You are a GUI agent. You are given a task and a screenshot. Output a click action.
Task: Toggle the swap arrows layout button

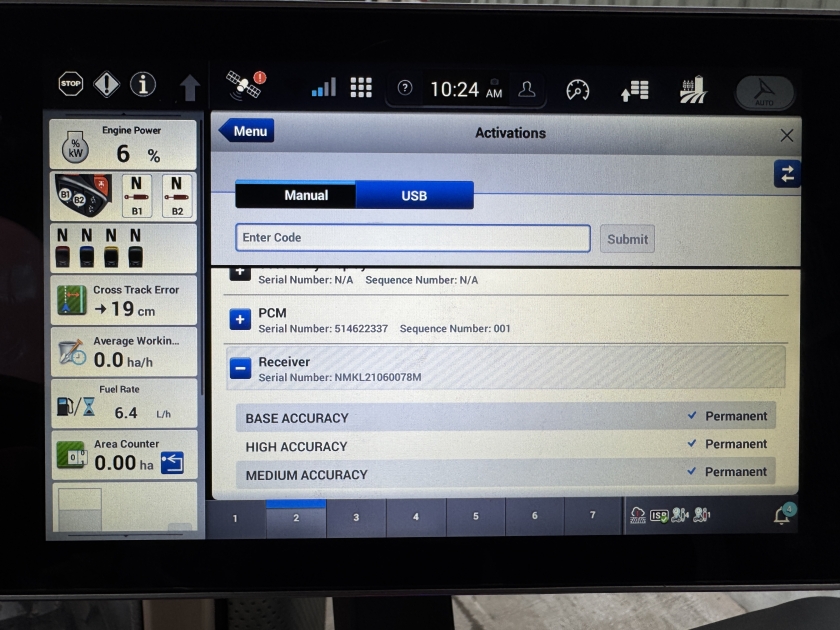tap(787, 174)
